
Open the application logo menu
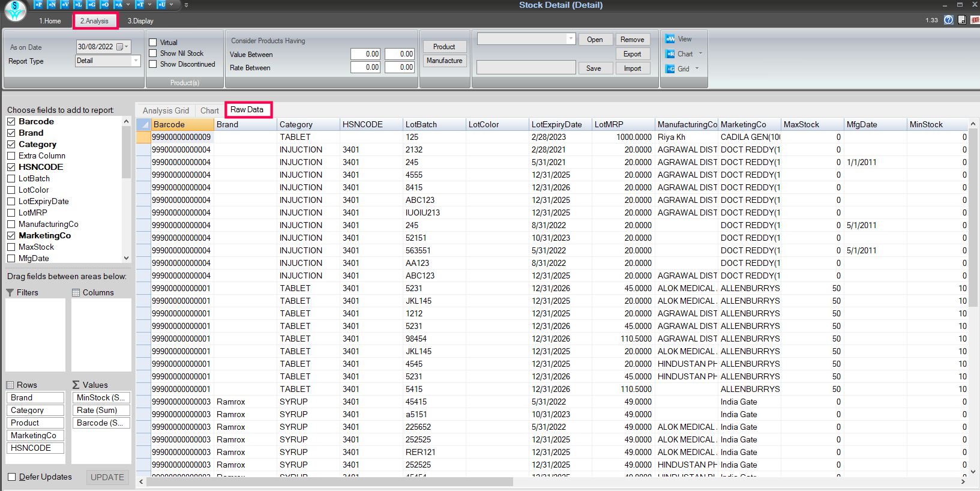pyautogui.click(x=15, y=10)
